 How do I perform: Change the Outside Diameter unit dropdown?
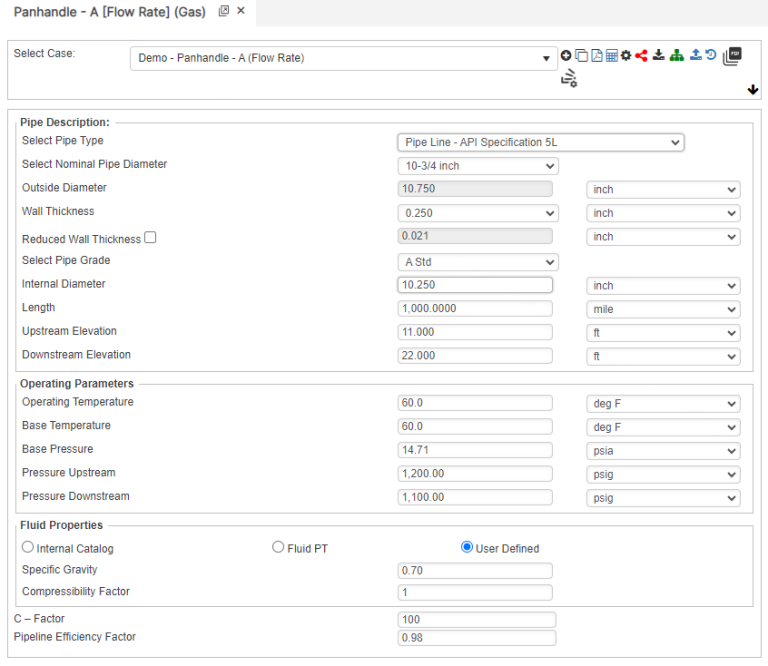pos(663,190)
